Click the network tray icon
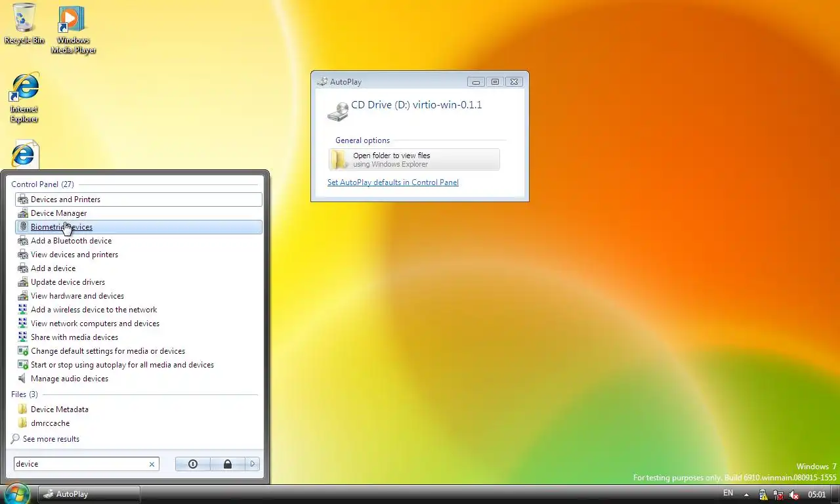This screenshot has height=504, width=840. (778, 495)
